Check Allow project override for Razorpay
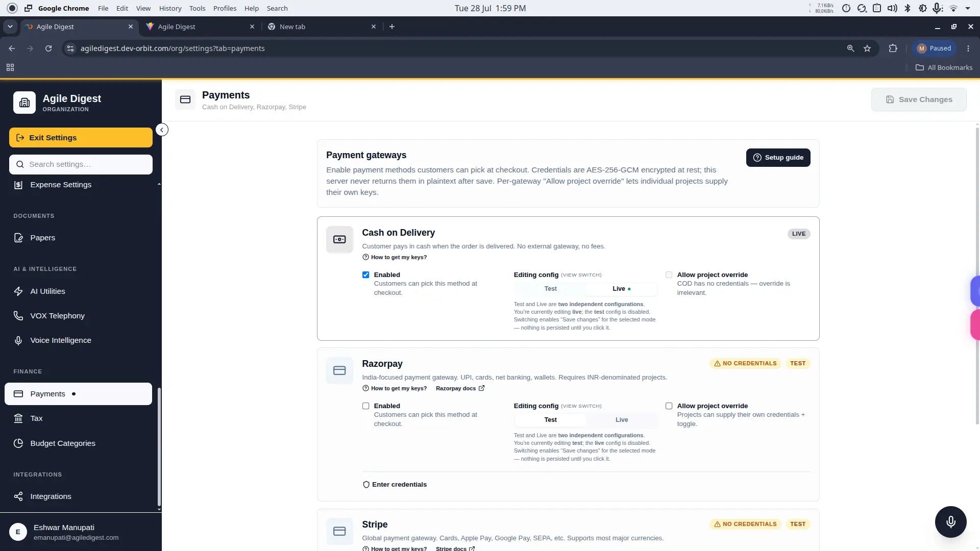The width and height of the screenshot is (980, 551). point(669,406)
